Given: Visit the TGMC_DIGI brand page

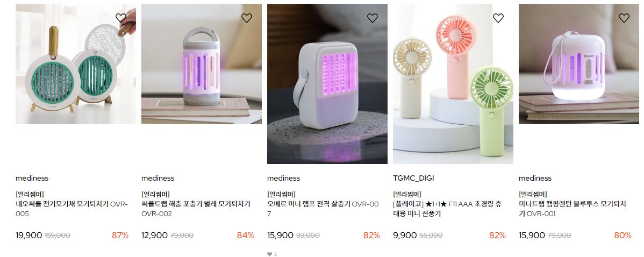Looking at the screenshot, I should pos(413,178).
